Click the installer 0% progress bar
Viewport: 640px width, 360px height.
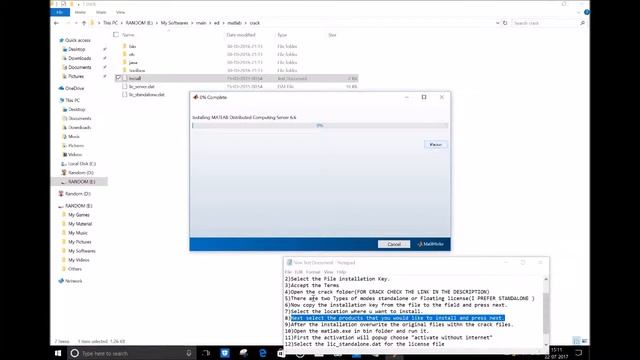click(320, 126)
